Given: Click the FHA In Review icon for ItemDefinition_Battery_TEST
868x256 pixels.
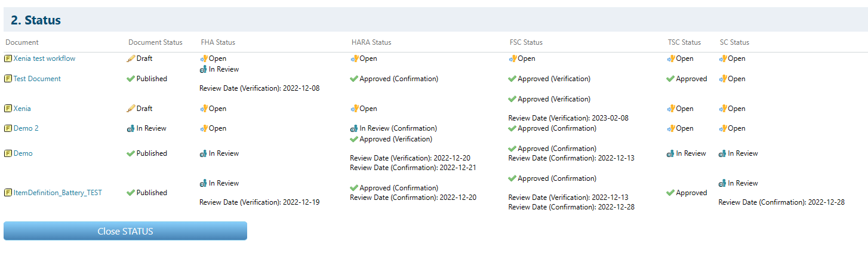Looking at the screenshot, I should point(204,183).
